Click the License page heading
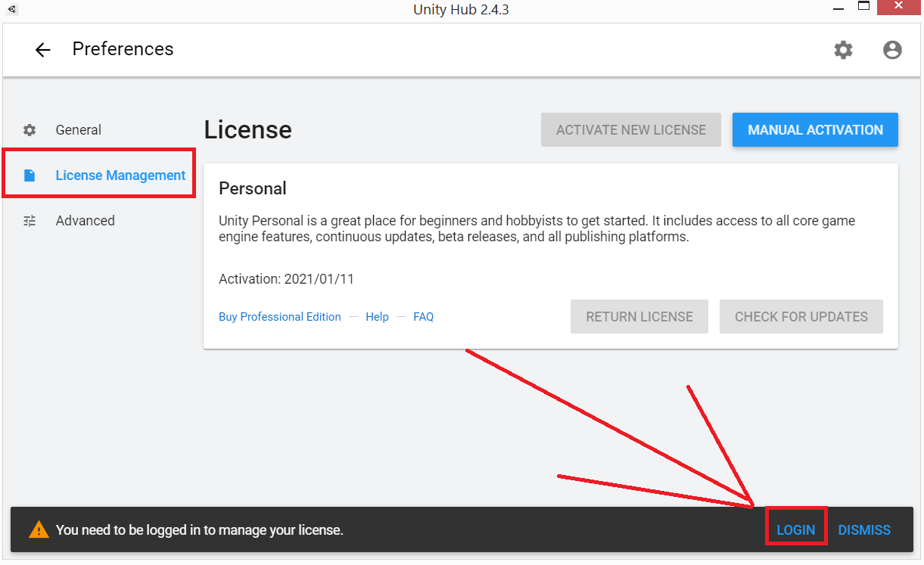Image resolution: width=924 pixels, height=565 pixels. tap(247, 130)
